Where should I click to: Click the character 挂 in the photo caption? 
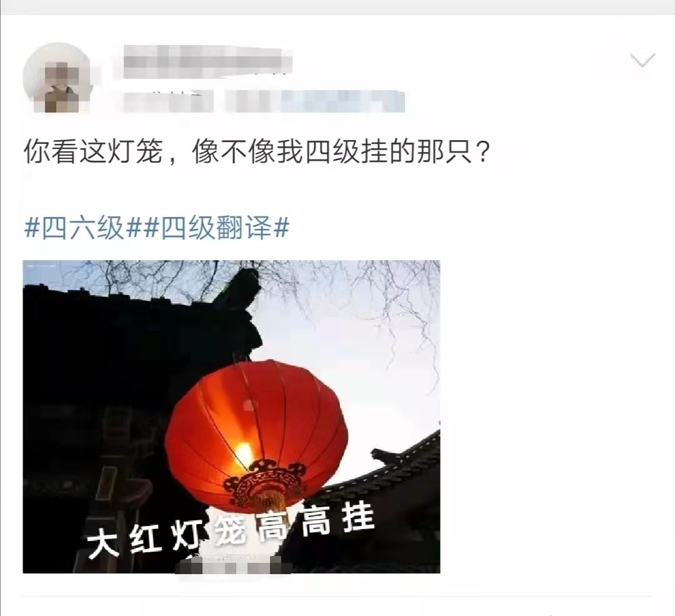[358, 518]
